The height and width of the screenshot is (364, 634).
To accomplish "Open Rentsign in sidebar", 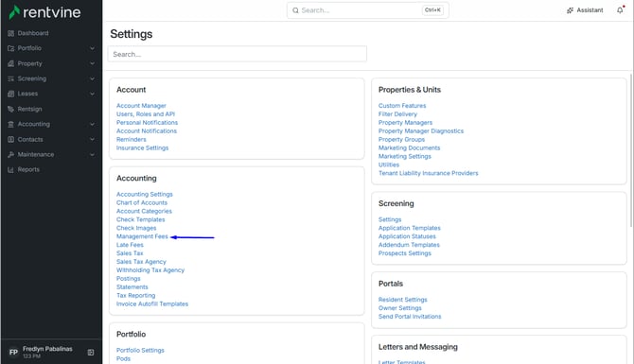I will pos(29,109).
